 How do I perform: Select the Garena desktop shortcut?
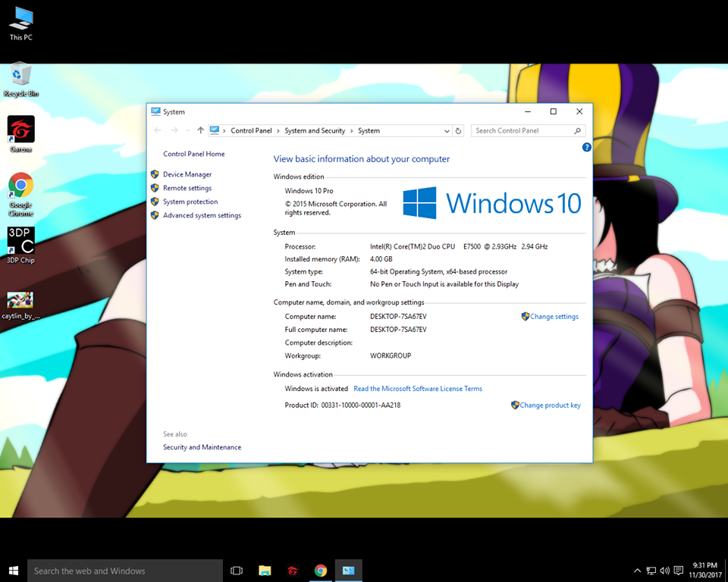pos(21,135)
